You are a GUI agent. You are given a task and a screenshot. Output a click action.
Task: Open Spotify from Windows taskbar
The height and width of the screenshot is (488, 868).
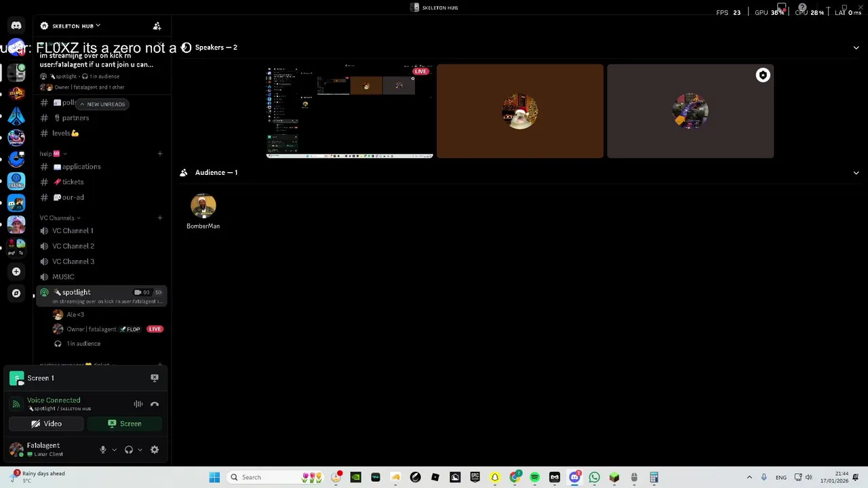(534, 477)
